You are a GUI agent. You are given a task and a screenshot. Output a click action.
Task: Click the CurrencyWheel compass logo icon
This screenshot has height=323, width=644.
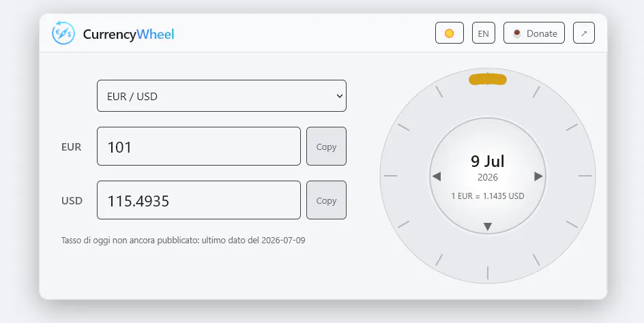click(63, 33)
